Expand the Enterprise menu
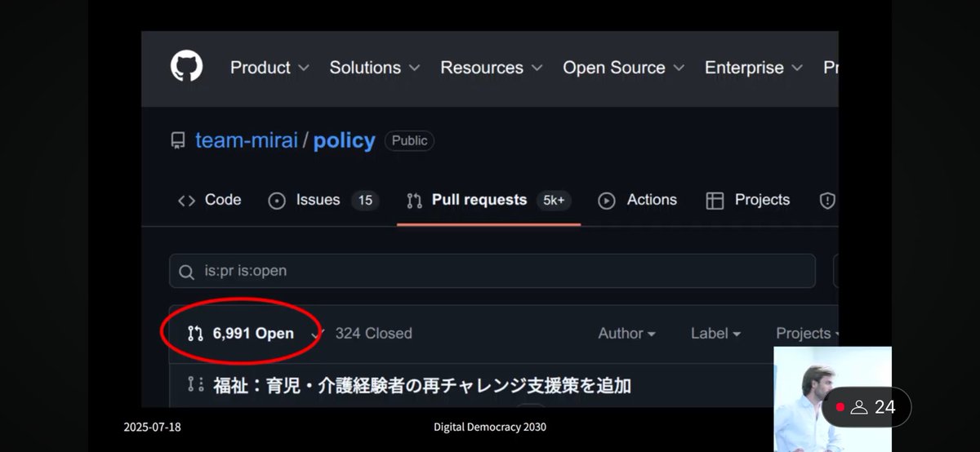 tap(754, 68)
